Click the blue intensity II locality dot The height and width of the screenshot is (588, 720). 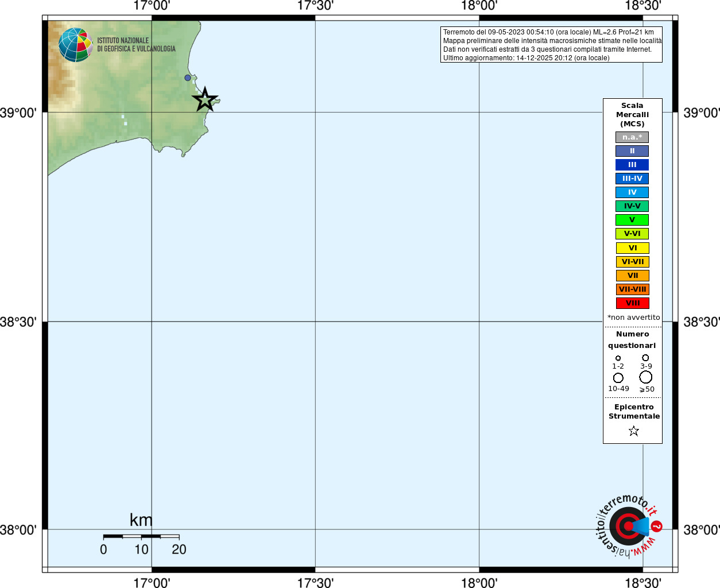[188, 78]
